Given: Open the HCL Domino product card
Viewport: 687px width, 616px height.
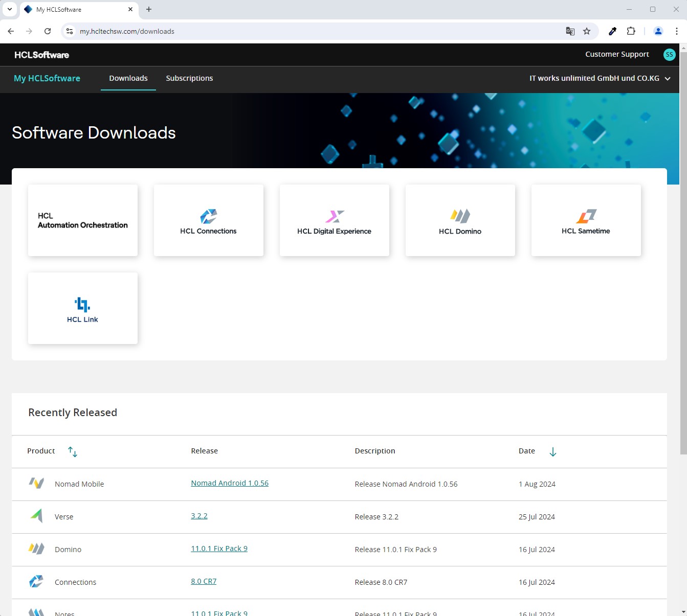Looking at the screenshot, I should [x=460, y=220].
